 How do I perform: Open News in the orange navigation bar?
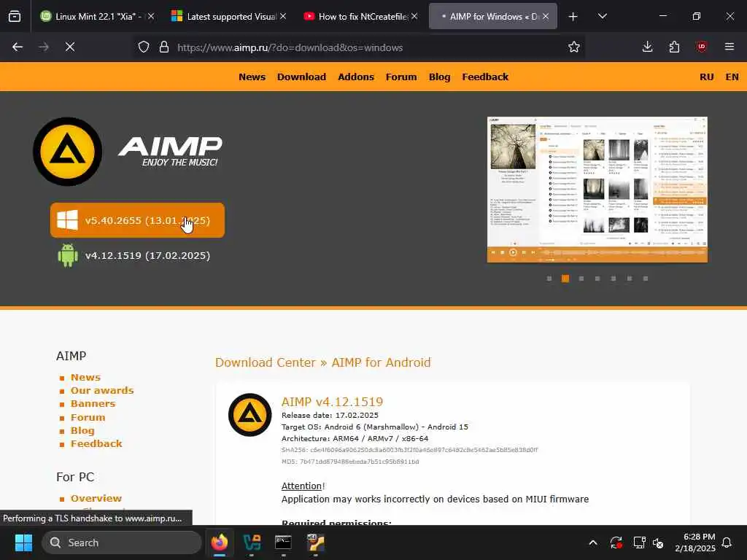coord(252,77)
